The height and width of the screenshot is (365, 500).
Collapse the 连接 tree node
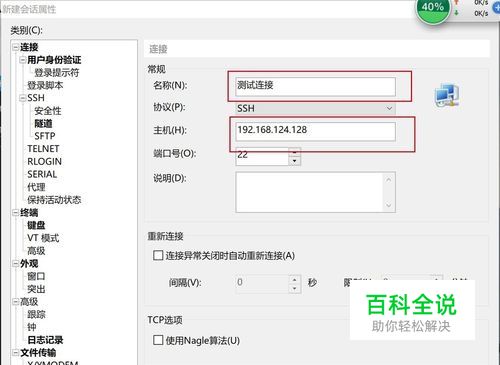(15, 47)
